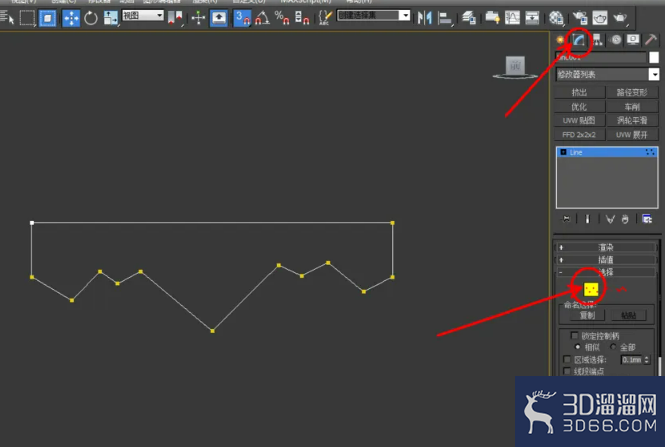Select Line entry in modifier stack
This screenshot has height=447, width=665.
coord(607,152)
